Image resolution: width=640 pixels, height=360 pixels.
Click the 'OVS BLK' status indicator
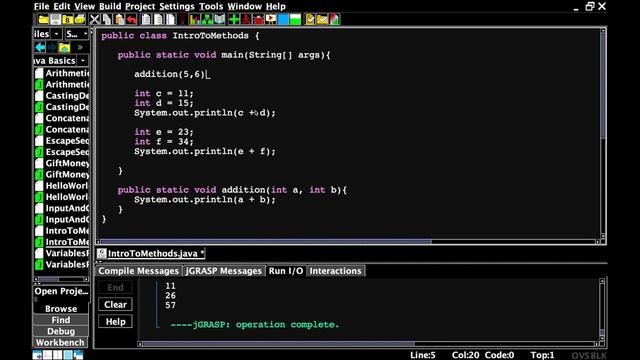[x=589, y=356]
